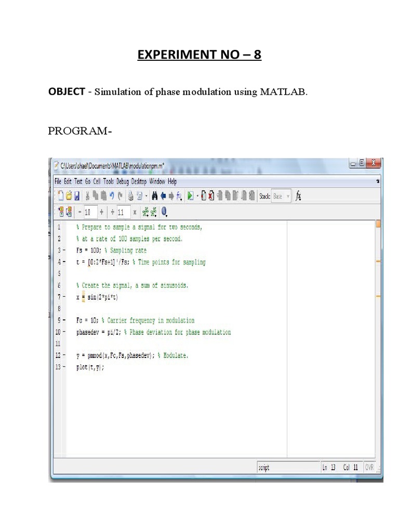
Task: Click the line 'Fs = 100; % Sampling rate'
Action: (111, 250)
